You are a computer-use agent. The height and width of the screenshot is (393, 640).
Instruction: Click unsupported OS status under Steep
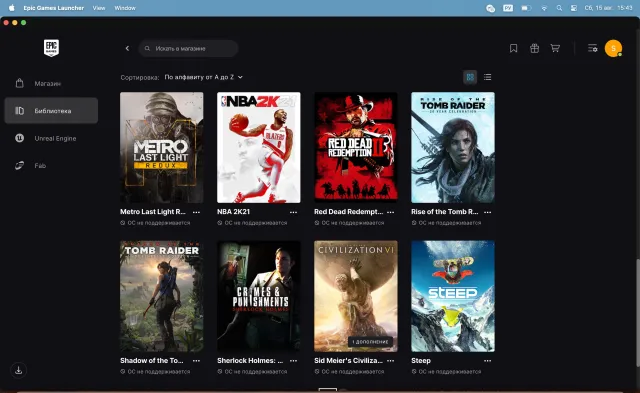click(x=447, y=371)
